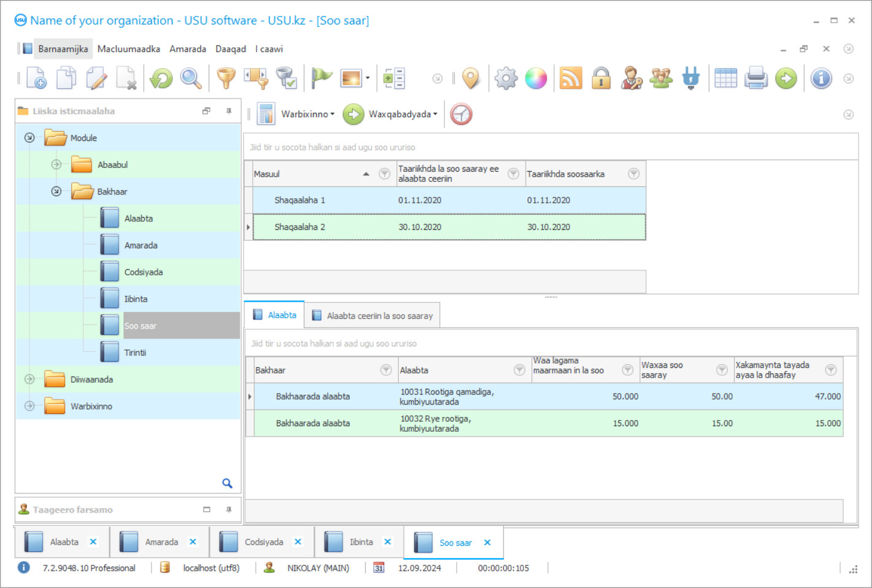
Task: Click the calendar icon in status bar
Action: tap(379, 568)
